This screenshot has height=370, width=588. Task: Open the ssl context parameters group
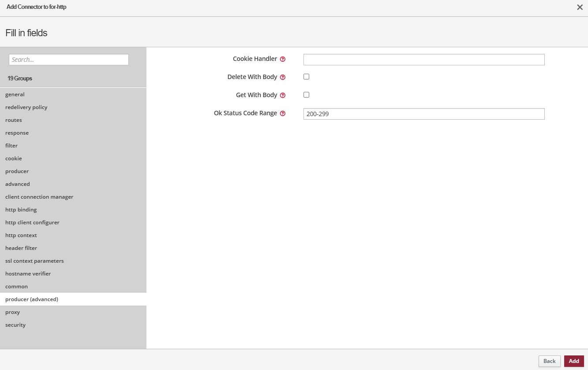pyautogui.click(x=34, y=261)
